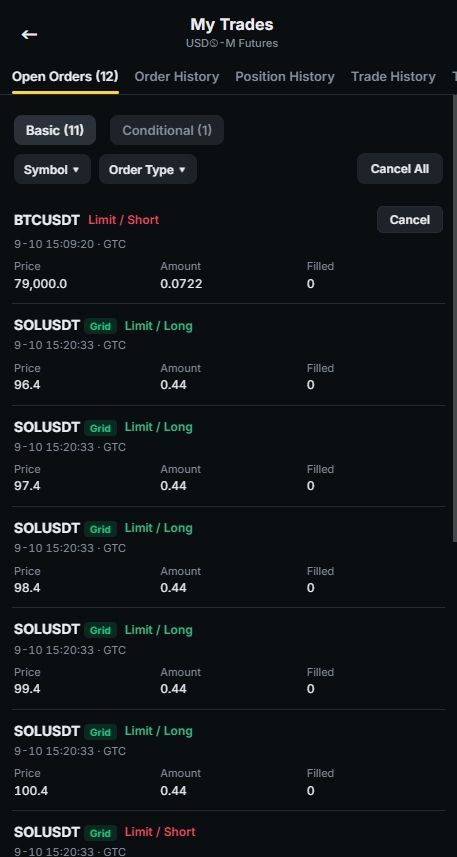The height and width of the screenshot is (857, 457).
Task: Cancel all open orders
Action: [x=400, y=169]
